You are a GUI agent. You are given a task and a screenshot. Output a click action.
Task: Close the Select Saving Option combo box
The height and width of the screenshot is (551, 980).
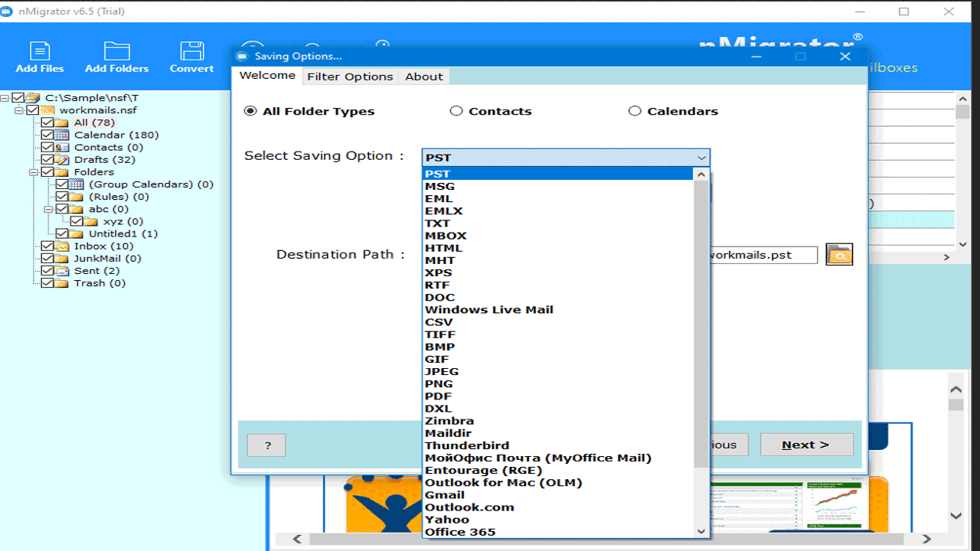click(701, 158)
